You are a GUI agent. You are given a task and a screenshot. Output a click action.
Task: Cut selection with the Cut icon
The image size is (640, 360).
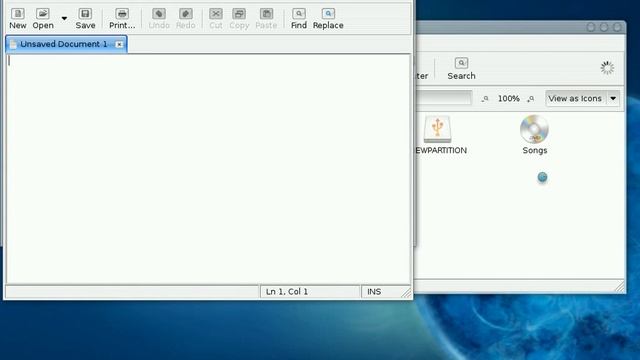coord(216,19)
